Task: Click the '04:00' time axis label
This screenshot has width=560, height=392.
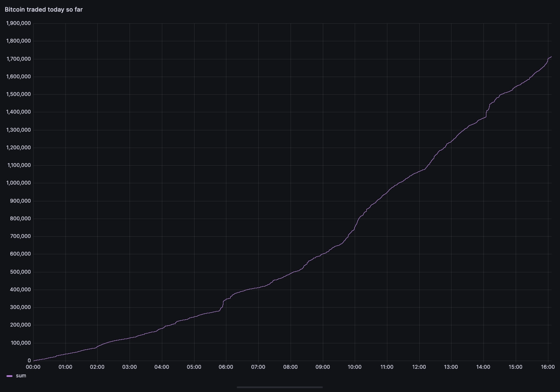Action: coord(162,367)
